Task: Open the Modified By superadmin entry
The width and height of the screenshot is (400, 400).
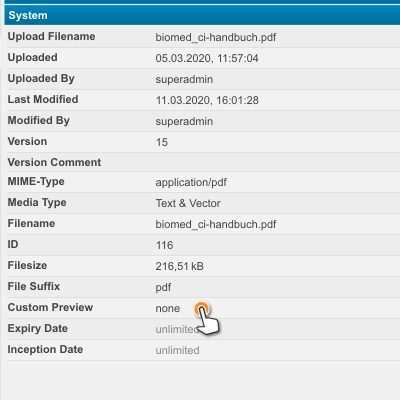Action: coord(184,121)
